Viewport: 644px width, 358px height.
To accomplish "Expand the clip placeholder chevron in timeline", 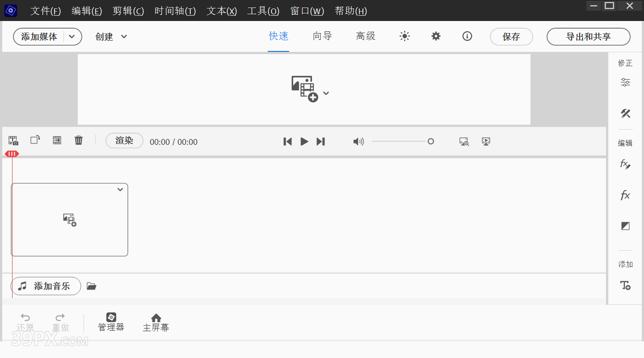I will coord(120,190).
